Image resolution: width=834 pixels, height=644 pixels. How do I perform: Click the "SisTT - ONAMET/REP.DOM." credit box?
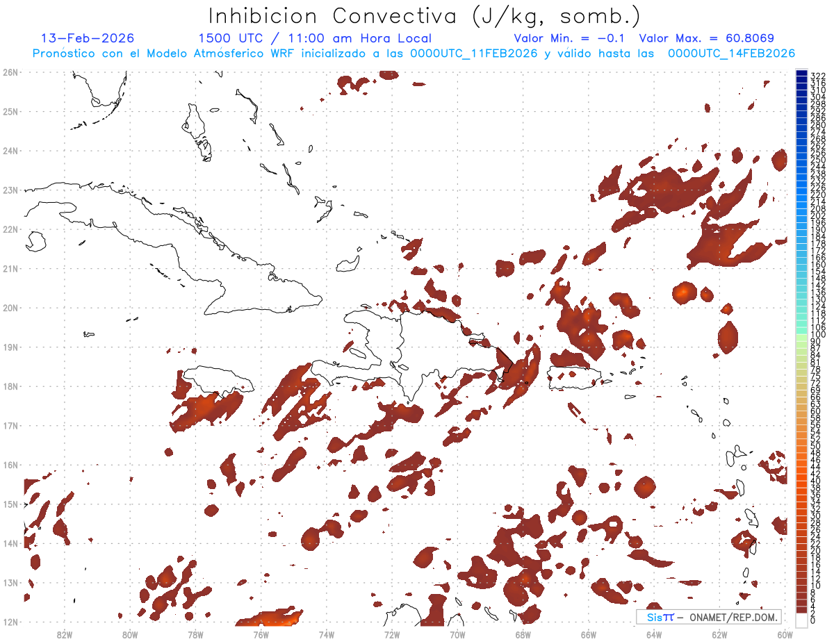pos(709,617)
